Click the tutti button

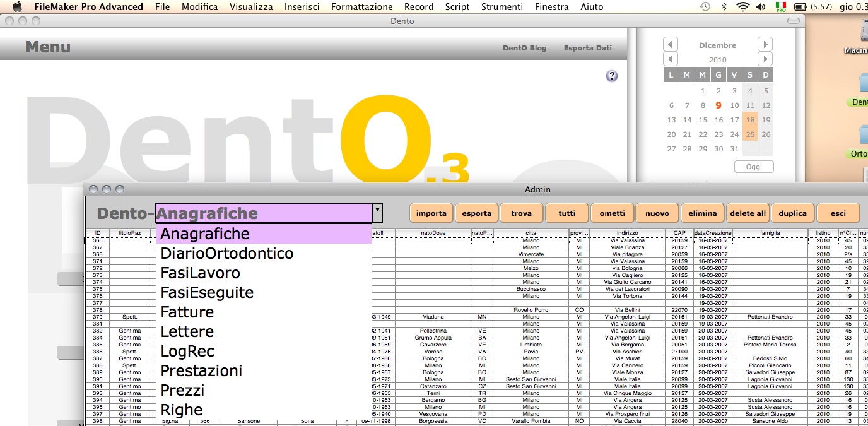(x=567, y=213)
